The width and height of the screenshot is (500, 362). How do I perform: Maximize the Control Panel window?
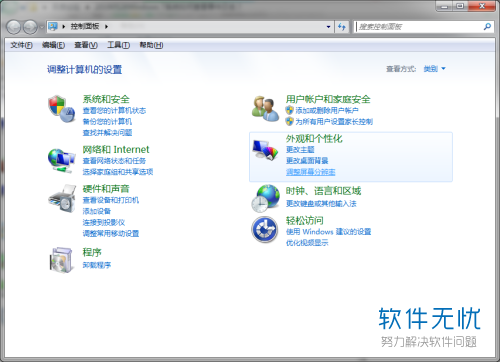point(460,6)
